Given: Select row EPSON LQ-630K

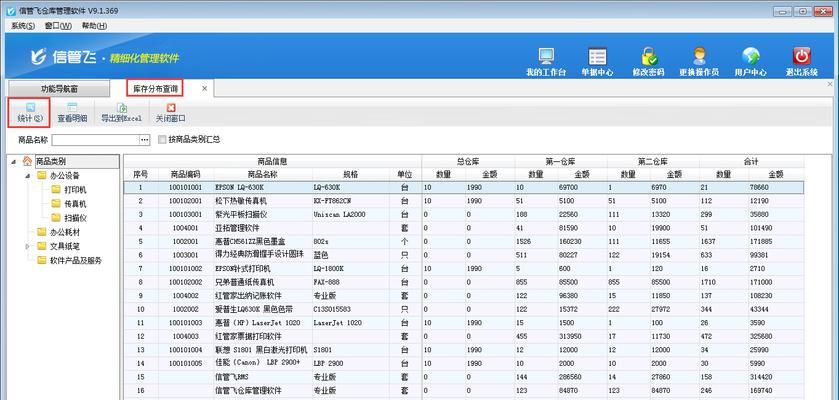Looking at the screenshot, I should (463, 188).
